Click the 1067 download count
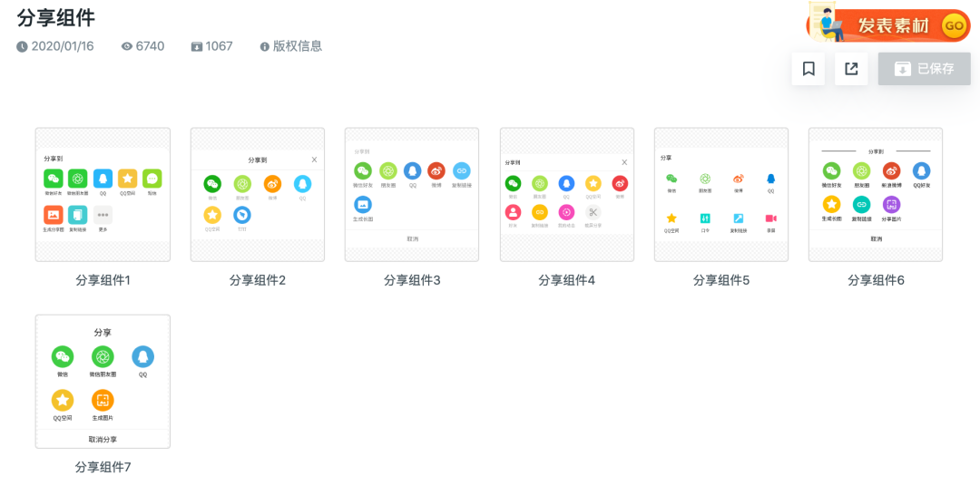The image size is (980, 495). [220, 46]
